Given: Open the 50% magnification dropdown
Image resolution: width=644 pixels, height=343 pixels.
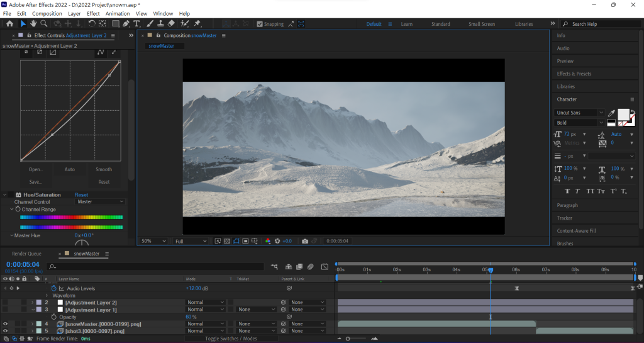Looking at the screenshot, I should [153, 241].
